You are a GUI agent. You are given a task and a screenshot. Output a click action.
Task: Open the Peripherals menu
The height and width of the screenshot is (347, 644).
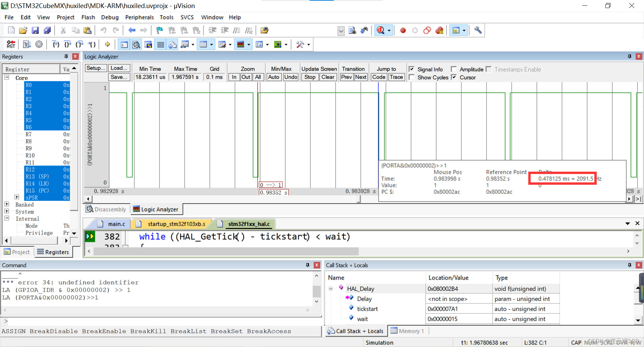click(x=140, y=17)
